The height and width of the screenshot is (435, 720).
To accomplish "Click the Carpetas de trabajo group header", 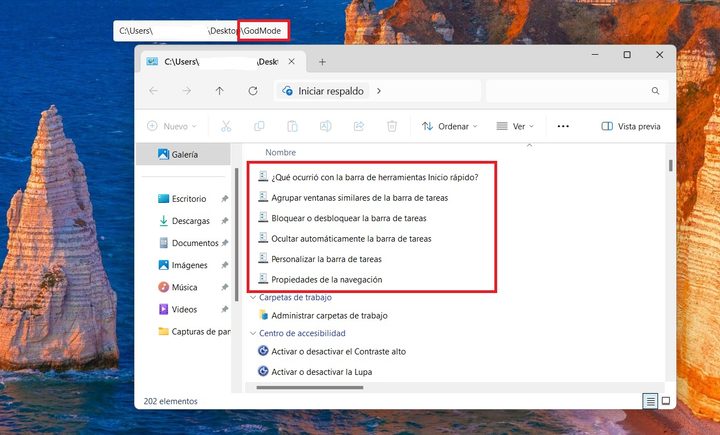I will (x=295, y=298).
